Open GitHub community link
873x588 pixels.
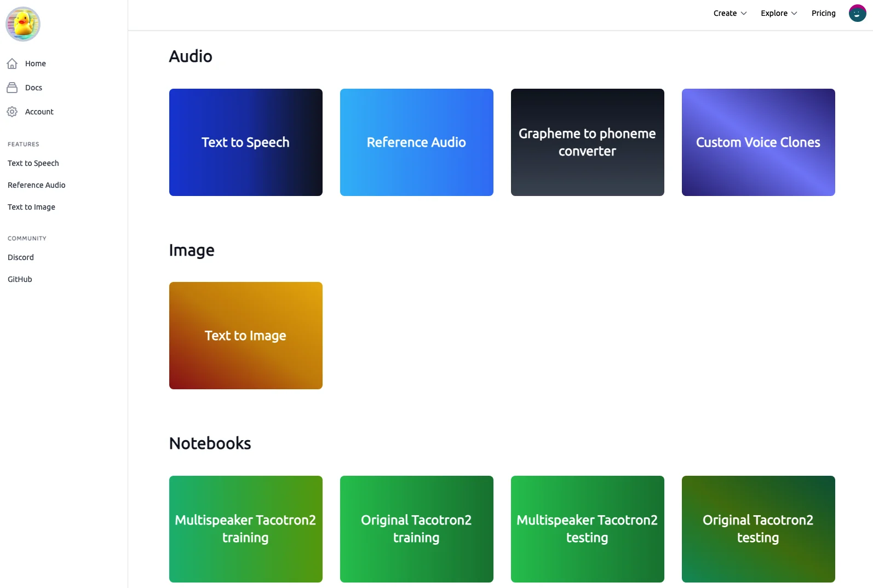click(x=20, y=279)
